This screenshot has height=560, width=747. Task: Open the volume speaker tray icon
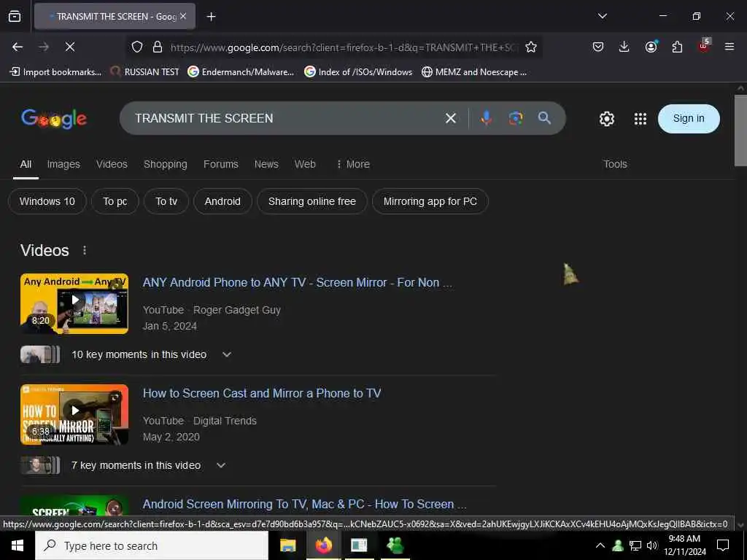pyautogui.click(x=652, y=545)
